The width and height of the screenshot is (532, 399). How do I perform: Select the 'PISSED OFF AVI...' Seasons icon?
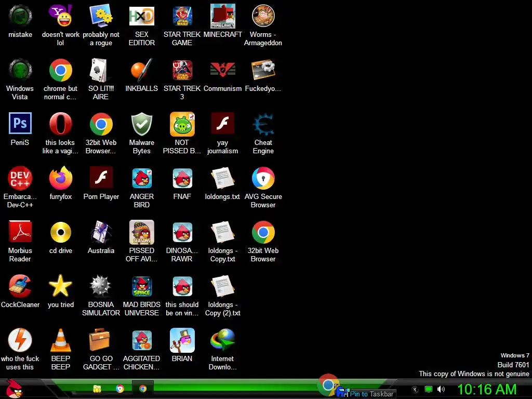(x=141, y=232)
